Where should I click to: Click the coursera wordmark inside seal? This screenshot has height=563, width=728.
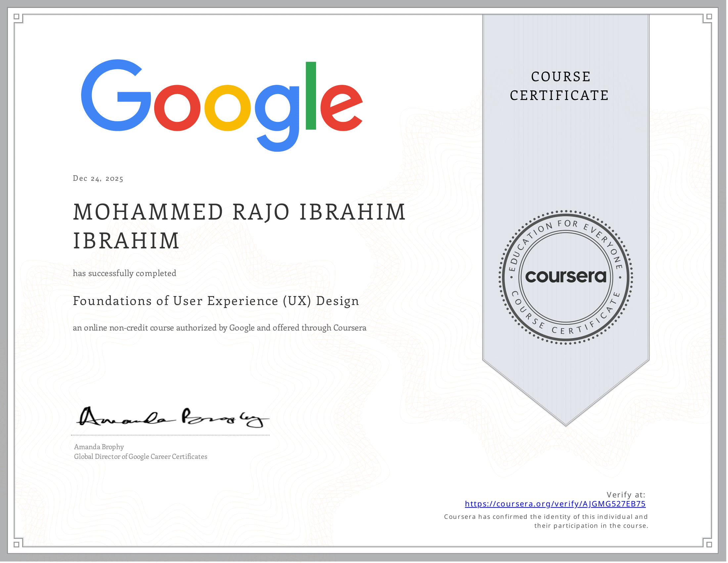pos(566,277)
